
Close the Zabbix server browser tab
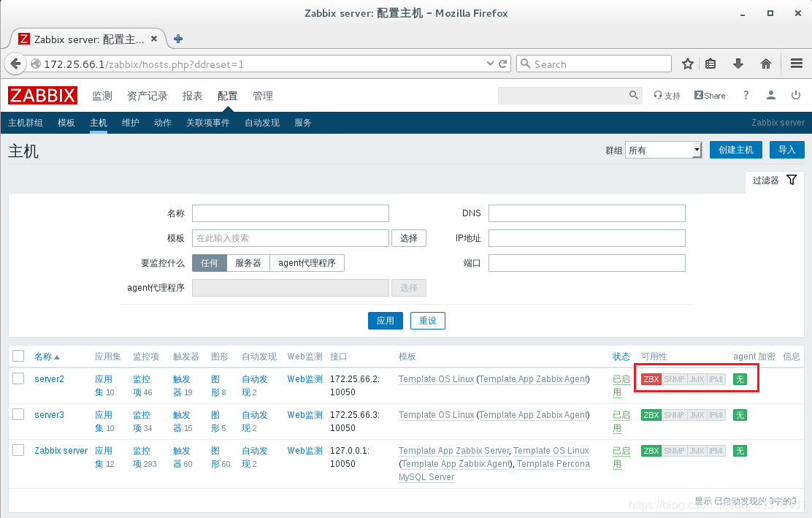154,39
